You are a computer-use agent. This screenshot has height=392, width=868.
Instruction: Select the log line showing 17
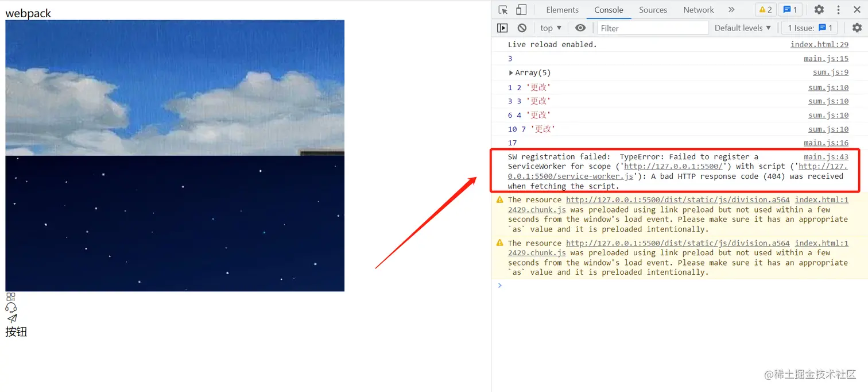[x=512, y=143]
